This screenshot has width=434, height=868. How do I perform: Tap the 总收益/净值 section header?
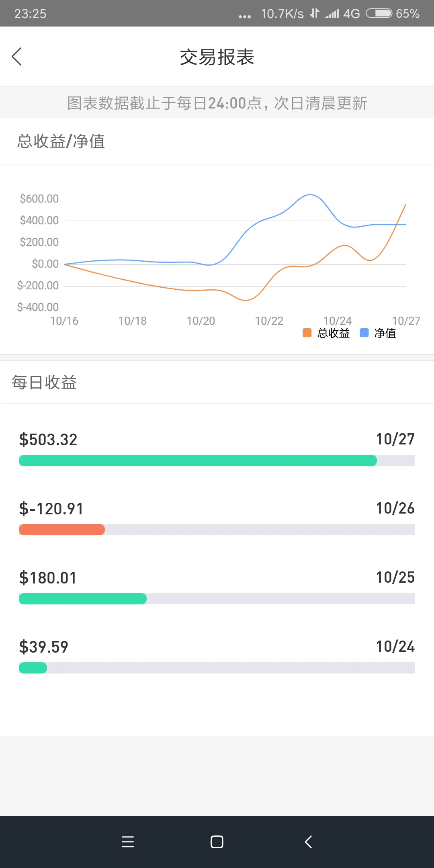point(61,141)
